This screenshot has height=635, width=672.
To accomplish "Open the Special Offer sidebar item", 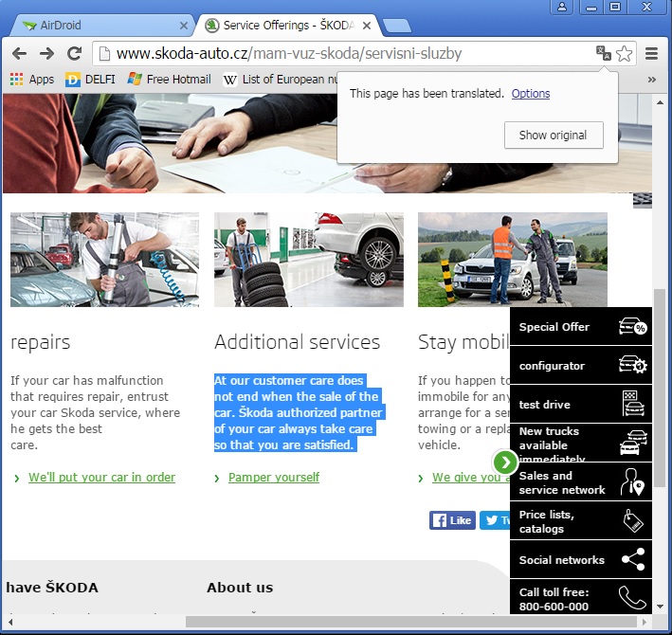I will coord(581,327).
